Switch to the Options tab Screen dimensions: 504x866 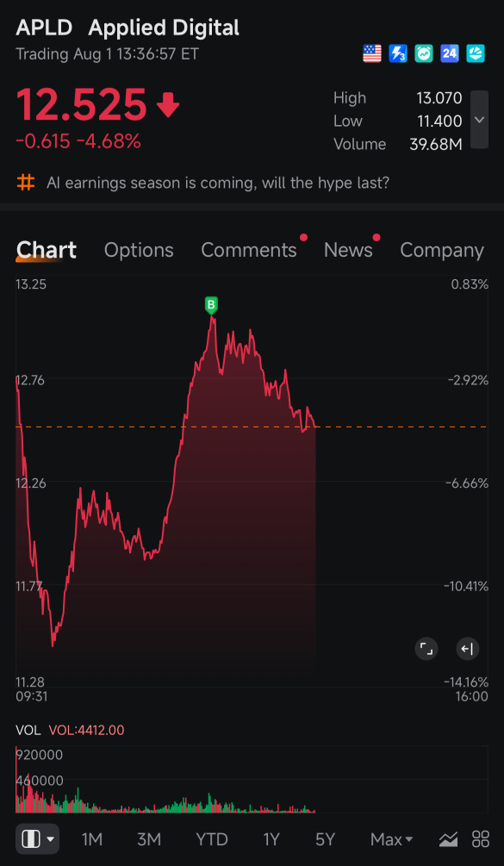[x=139, y=250]
